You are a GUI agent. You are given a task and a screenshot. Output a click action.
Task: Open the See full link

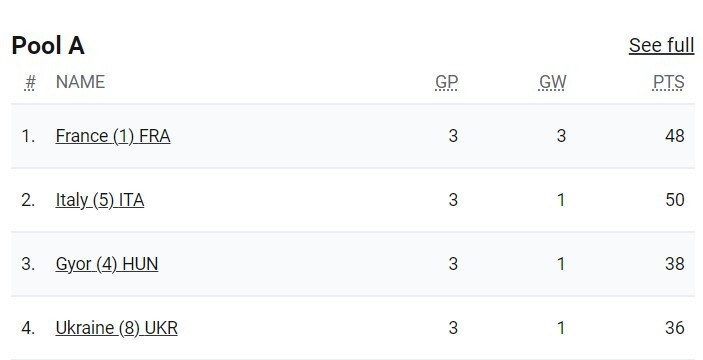(661, 45)
